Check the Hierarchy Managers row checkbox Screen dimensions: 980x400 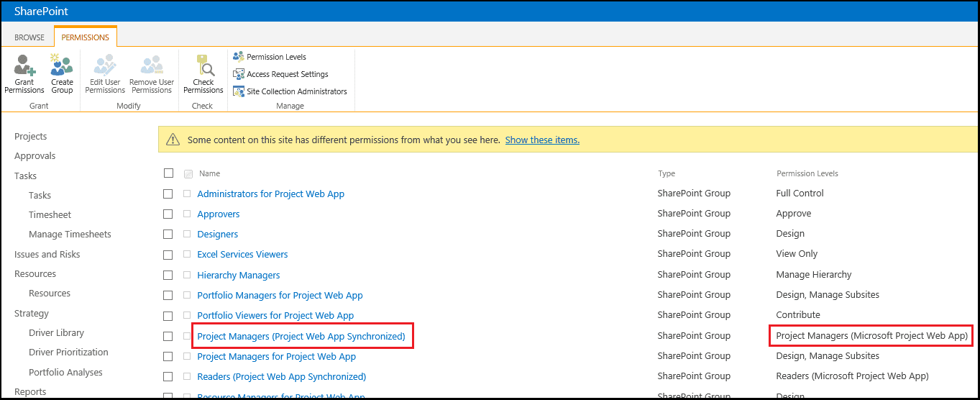[168, 275]
